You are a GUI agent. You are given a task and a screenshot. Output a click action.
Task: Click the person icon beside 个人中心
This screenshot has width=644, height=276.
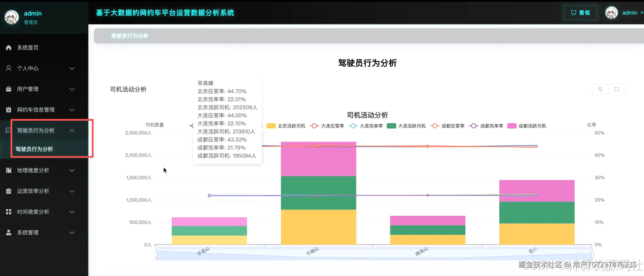coord(8,68)
